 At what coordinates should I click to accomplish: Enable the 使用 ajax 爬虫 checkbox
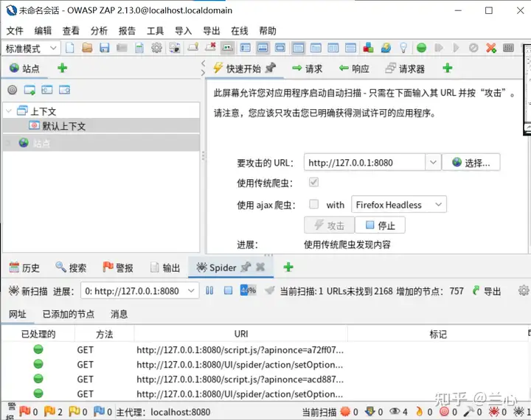pyautogui.click(x=313, y=204)
